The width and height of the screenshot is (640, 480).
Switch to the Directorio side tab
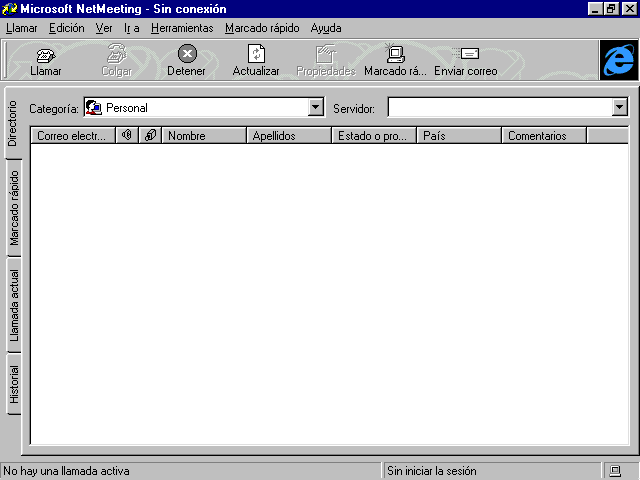(x=13, y=123)
